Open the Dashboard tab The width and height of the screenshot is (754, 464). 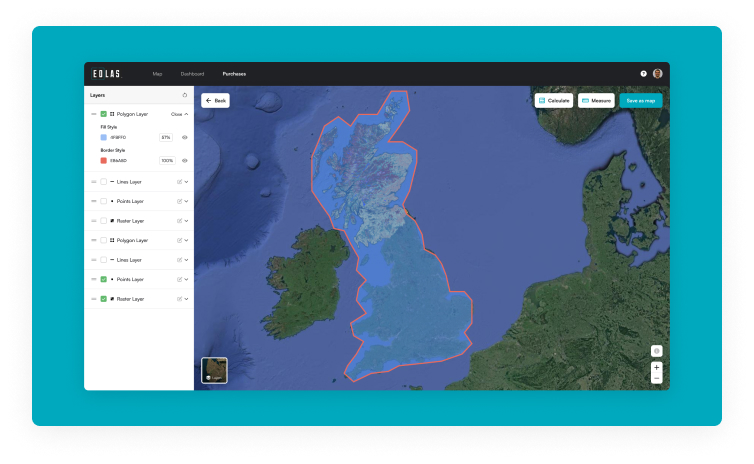pyautogui.click(x=192, y=74)
